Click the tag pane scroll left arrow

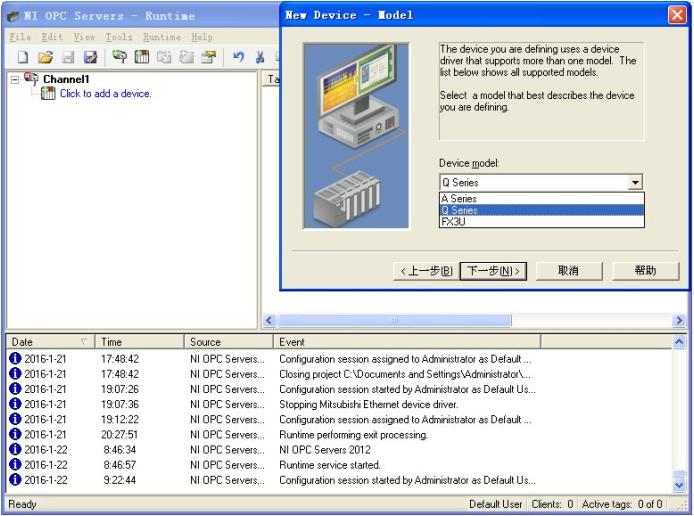point(269,320)
